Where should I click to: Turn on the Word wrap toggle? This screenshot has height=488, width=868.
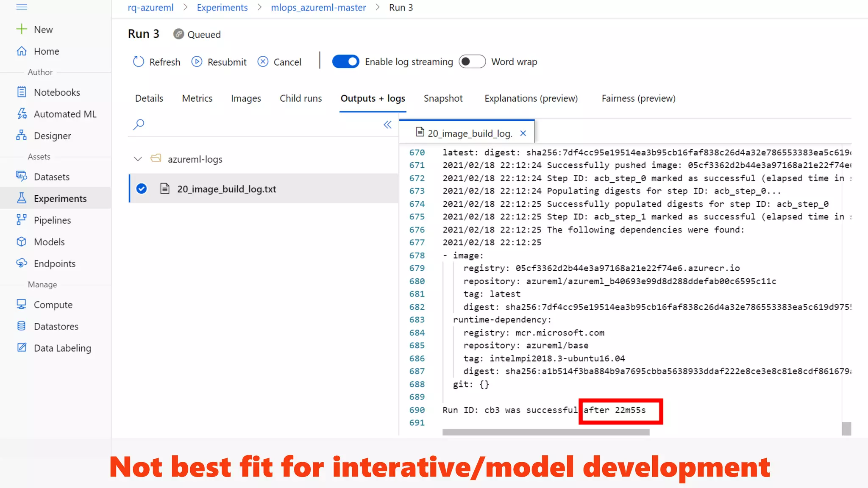click(472, 62)
